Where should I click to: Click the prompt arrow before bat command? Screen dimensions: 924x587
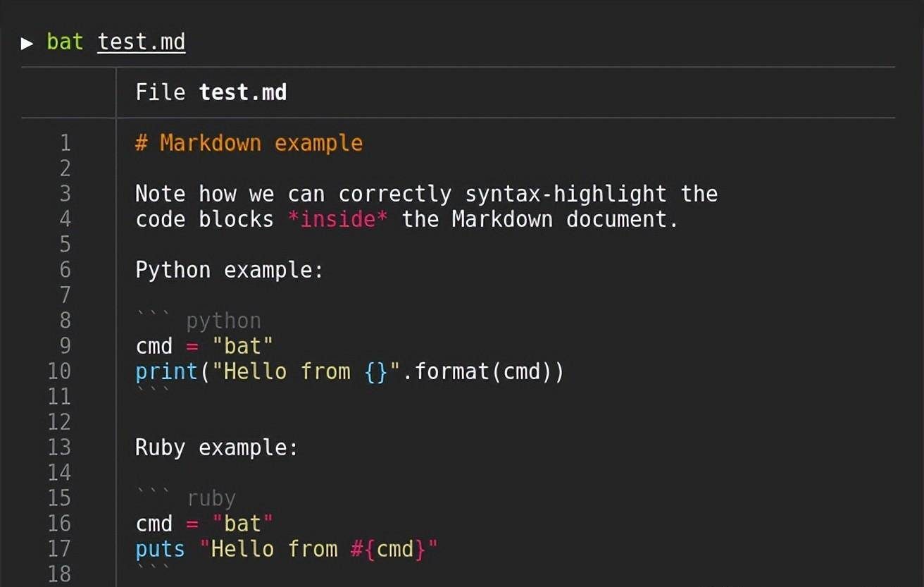pyautogui.click(x=27, y=43)
